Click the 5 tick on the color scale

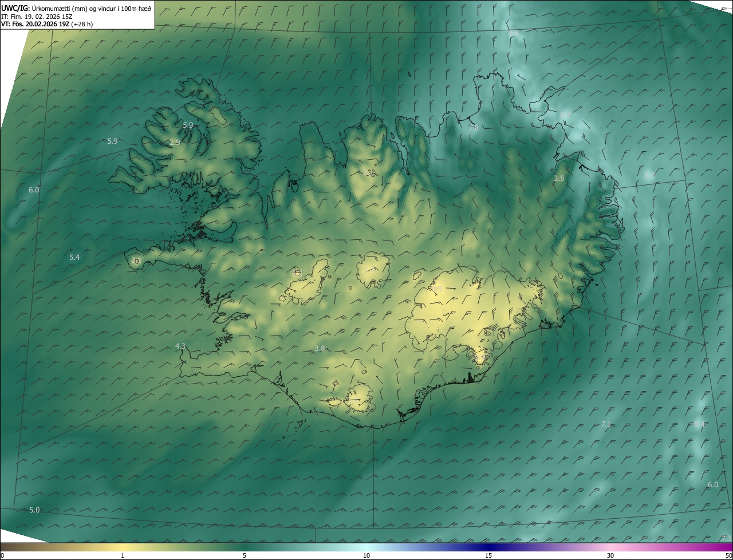click(x=245, y=555)
